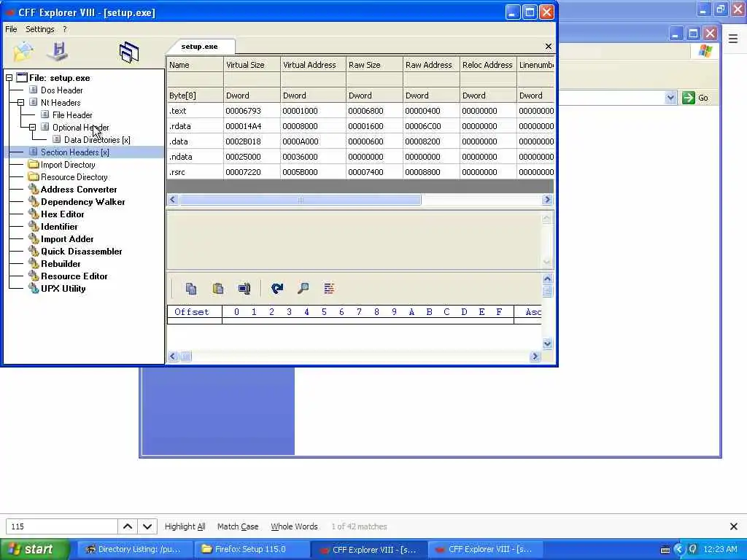747x560 pixels.
Task: Click the cascading windows icon in toolbar
Action: [x=128, y=52]
